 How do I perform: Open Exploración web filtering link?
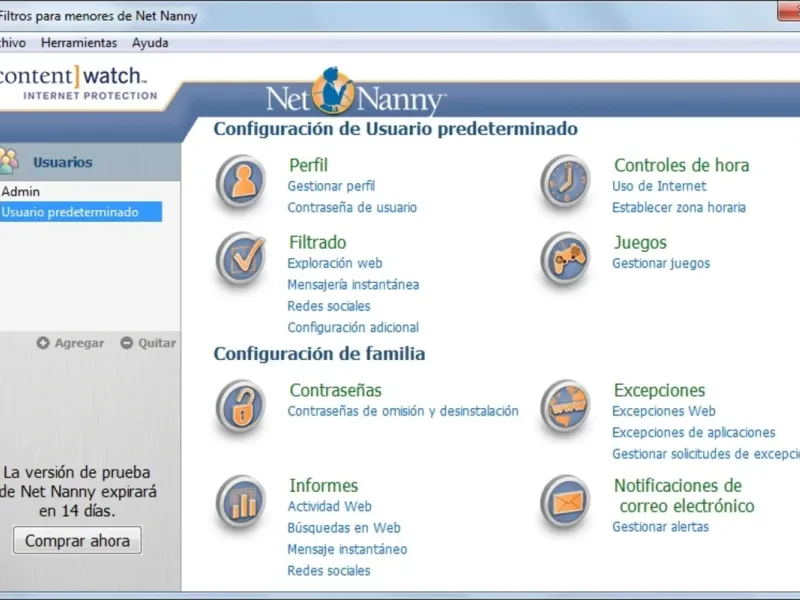tap(335, 263)
